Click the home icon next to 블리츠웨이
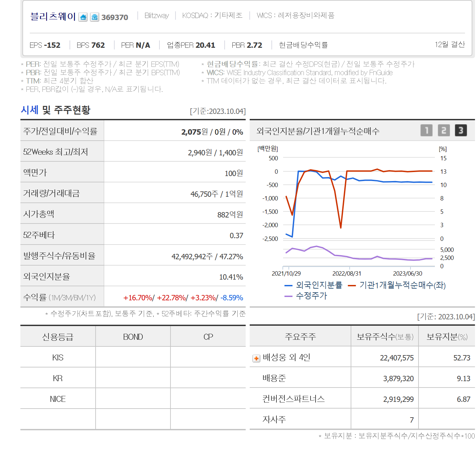 (83, 17)
